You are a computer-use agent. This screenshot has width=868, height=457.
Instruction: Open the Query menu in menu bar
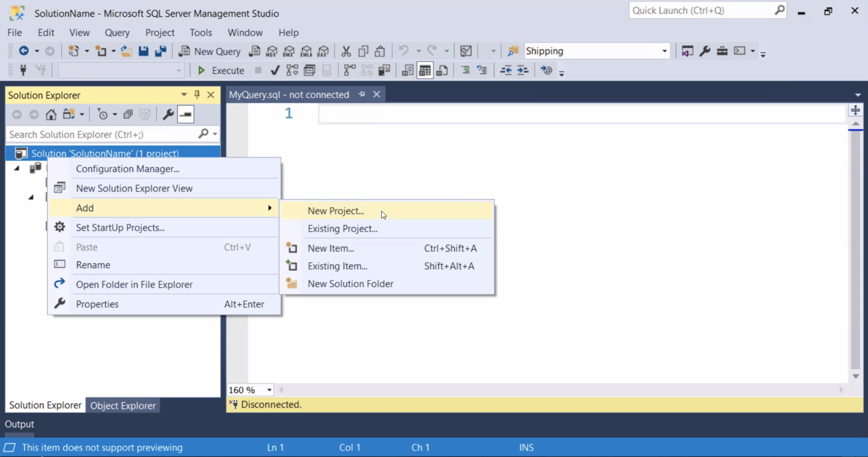pos(117,33)
